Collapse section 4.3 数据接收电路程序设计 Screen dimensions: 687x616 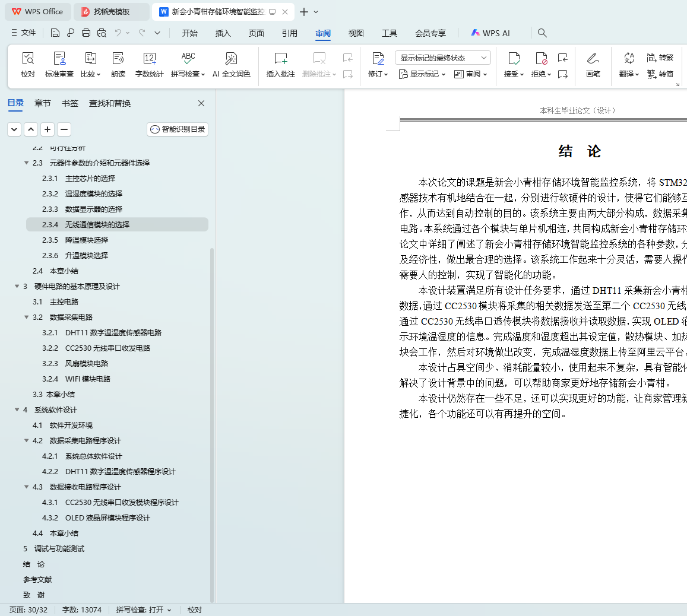pyautogui.click(x=26, y=487)
